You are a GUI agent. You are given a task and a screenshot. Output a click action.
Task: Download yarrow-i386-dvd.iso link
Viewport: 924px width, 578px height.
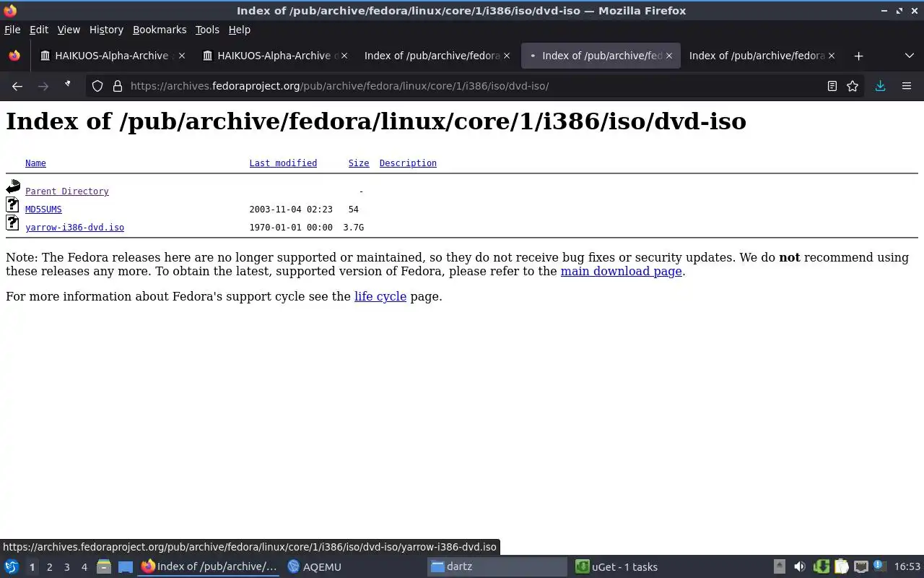(74, 228)
